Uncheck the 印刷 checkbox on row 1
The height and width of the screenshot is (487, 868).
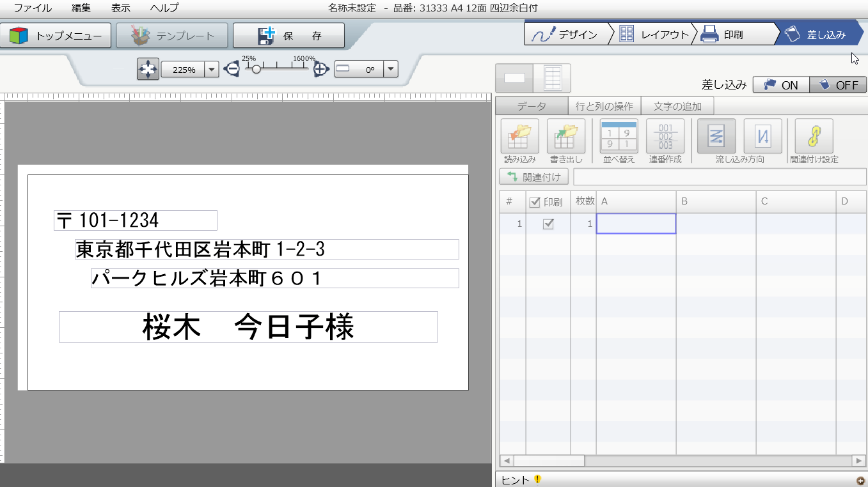(x=548, y=224)
